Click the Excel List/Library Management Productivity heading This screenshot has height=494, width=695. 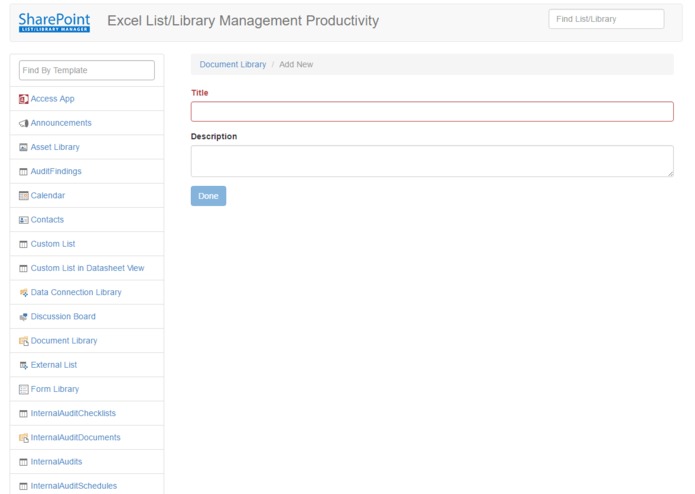[243, 20]
